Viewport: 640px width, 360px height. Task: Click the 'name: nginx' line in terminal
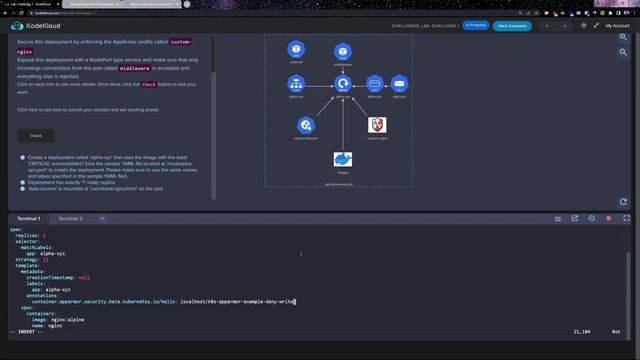[x=47, y=326]
